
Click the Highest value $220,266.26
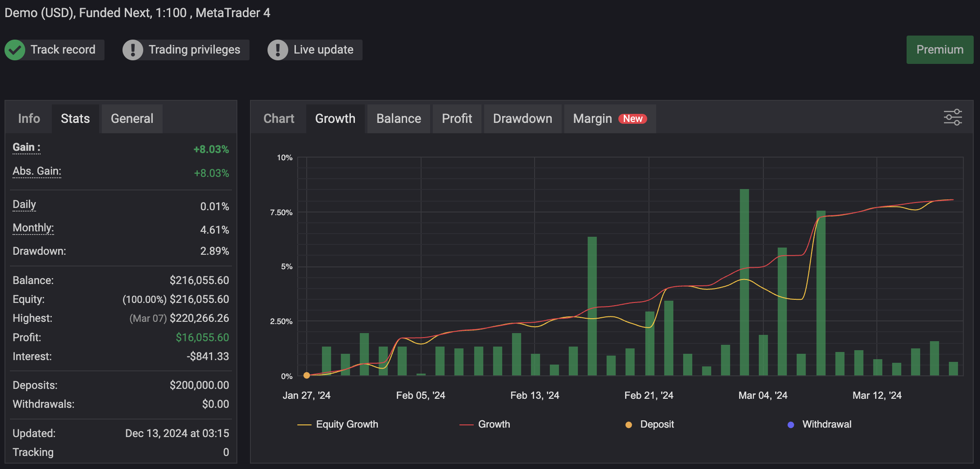[199, 318]
